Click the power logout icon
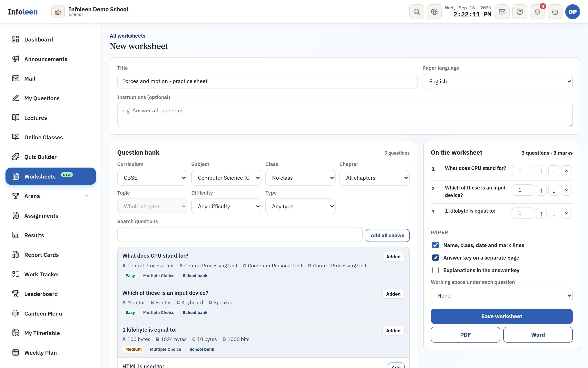The width and height of the screenshot is (588, 368). tap(555, 12)
